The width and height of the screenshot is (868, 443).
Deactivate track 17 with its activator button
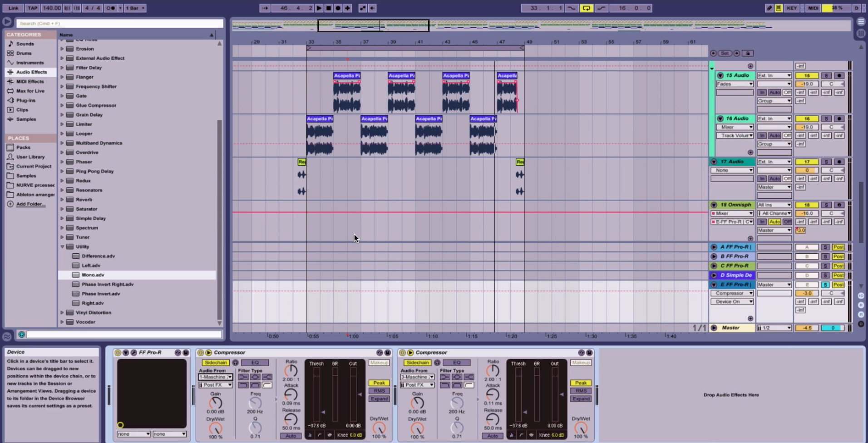coord(807,162)
